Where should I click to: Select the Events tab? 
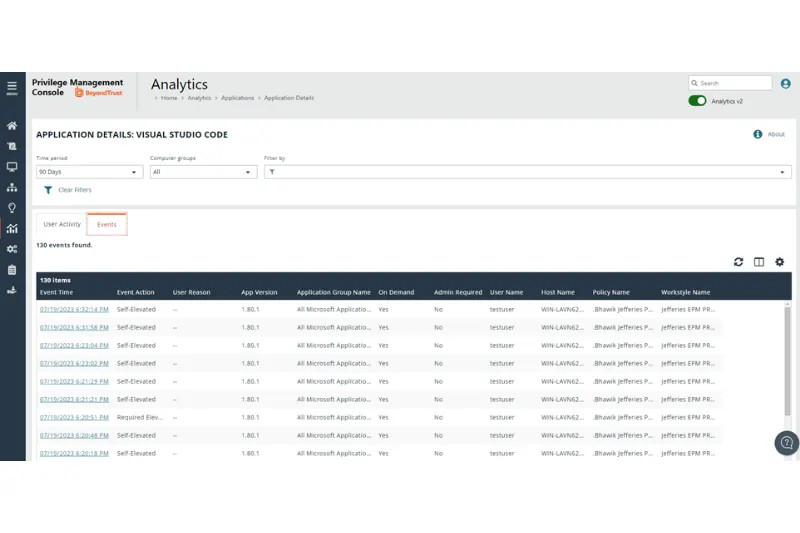[x=107, y=224]
